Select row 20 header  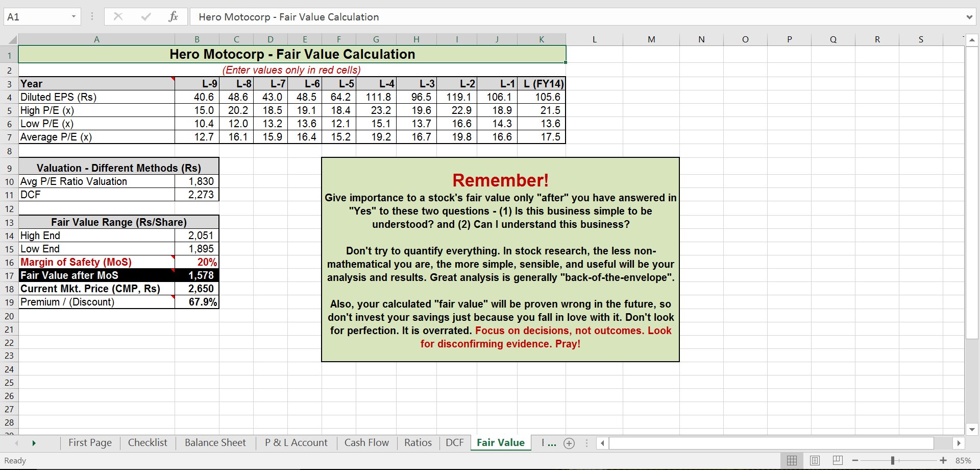point(9,316)
